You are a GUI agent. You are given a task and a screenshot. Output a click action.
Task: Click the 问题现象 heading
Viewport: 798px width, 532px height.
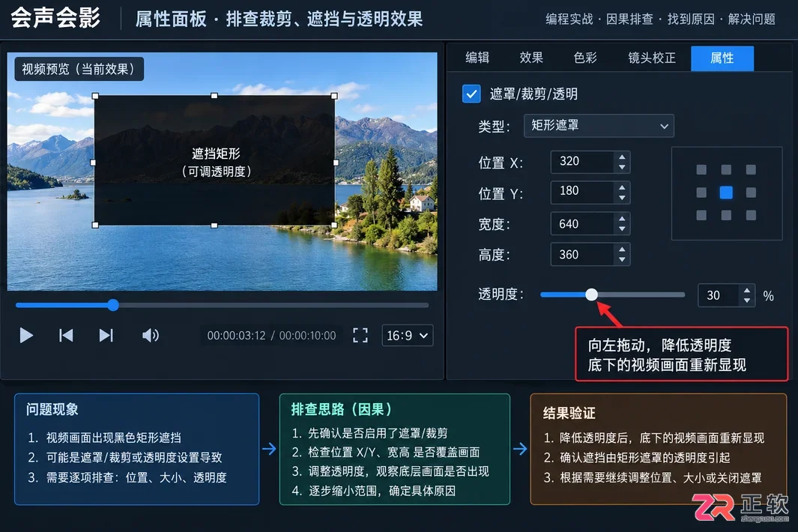(x=52, y=409)
